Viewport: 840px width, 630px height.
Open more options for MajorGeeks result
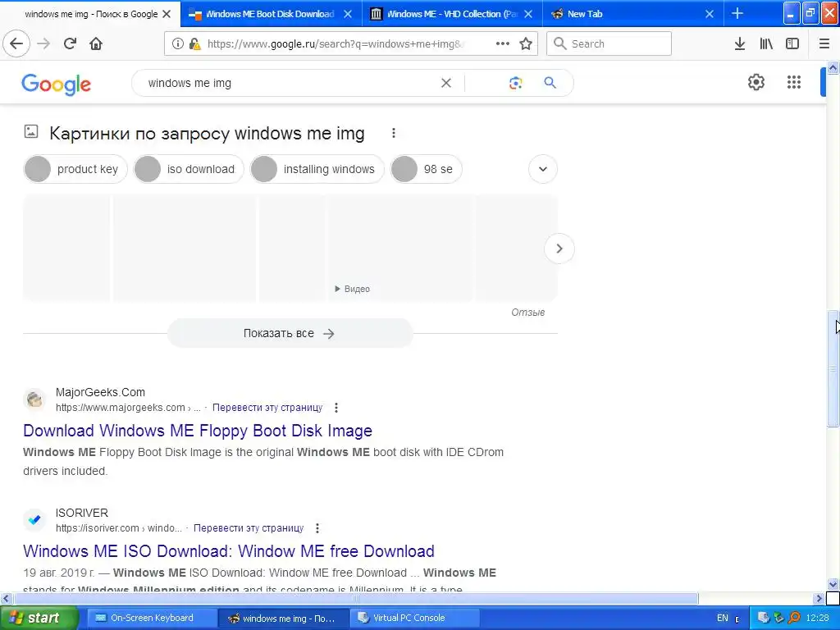[336, 408]
